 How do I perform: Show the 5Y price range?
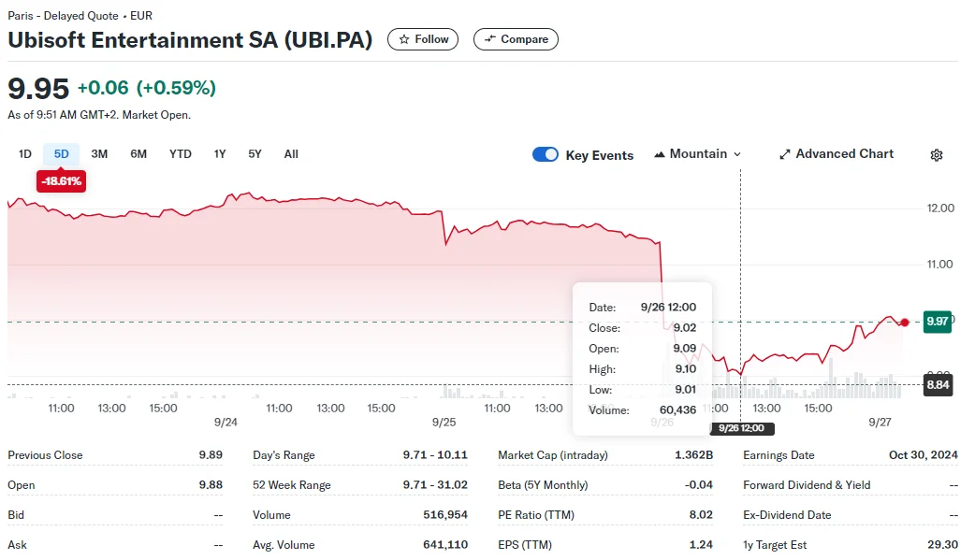click(x=255, y=154)
